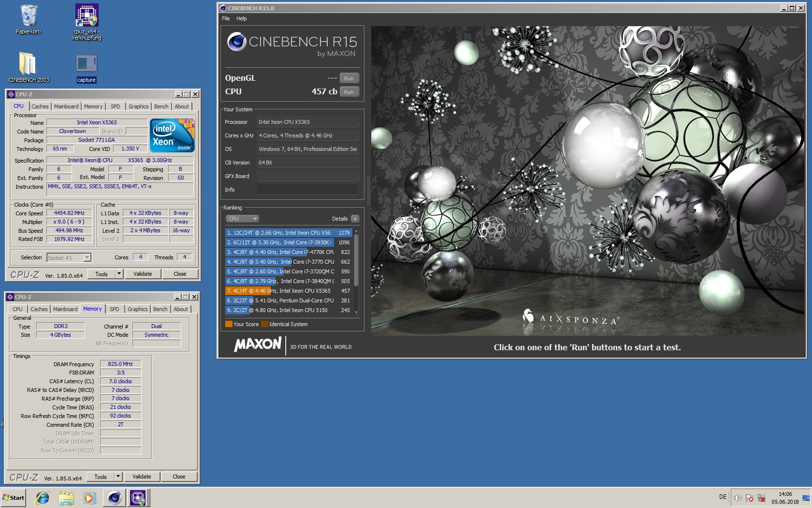Click Cinebench title bar app icon

tap(223, 8)
